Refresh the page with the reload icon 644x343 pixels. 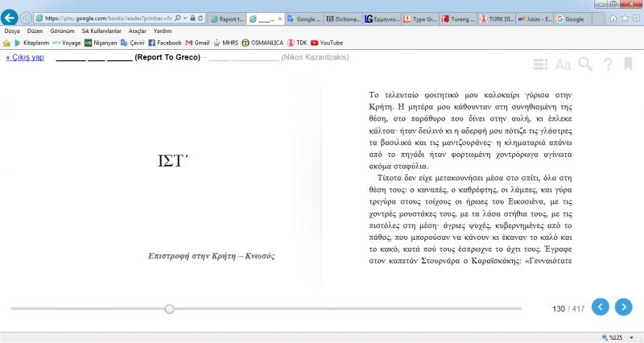(200, 18)
